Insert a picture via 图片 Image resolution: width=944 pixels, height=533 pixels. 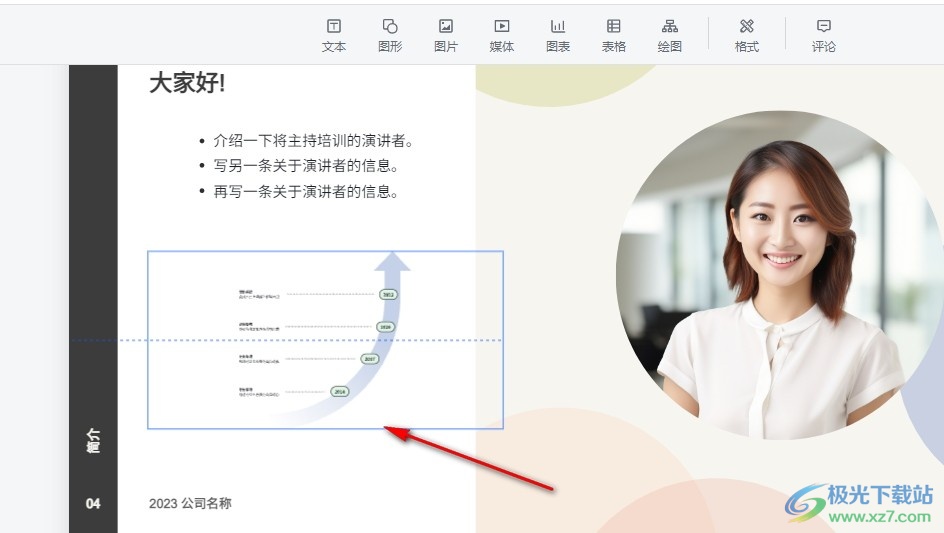(x=446, y=36)
